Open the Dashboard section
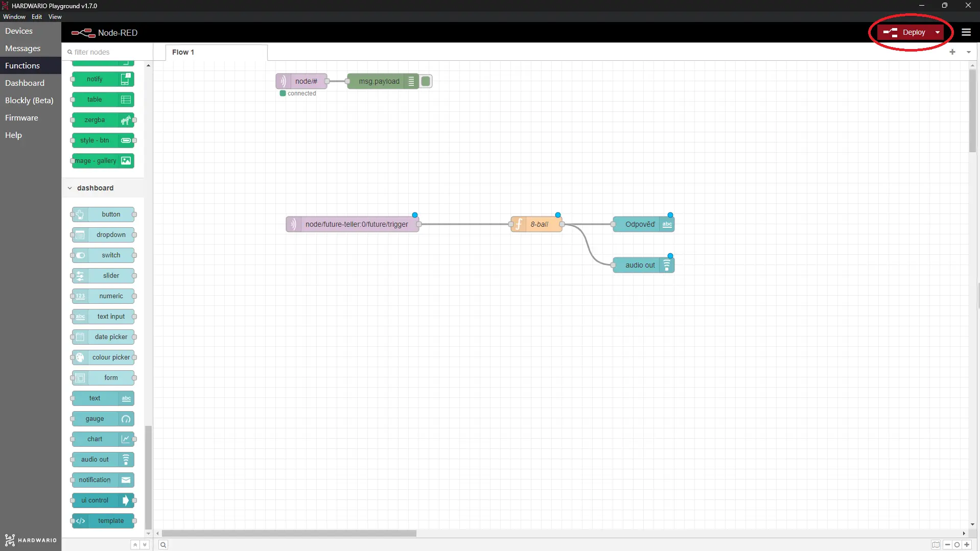This screenshot has width=980, height=551. pyautogui.click(x=31, y=83)
